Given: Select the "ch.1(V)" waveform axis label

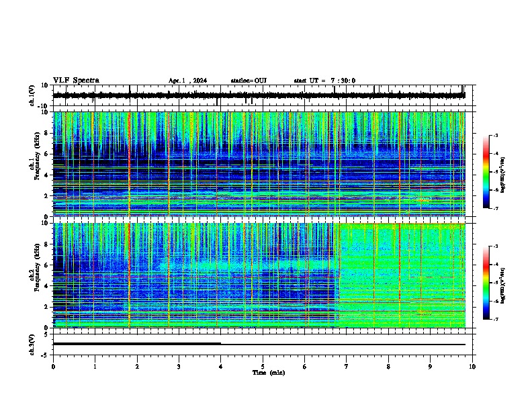Looking at the screenshot, I should [32, 95].
